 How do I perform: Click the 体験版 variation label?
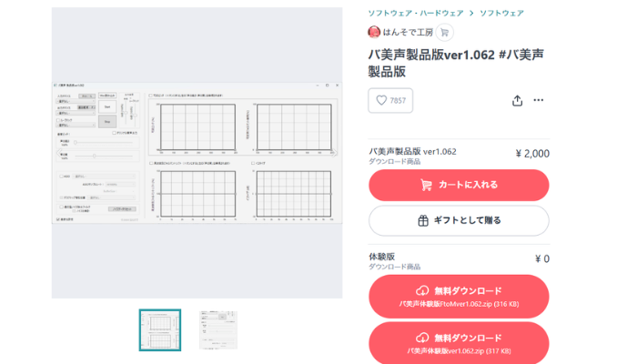pyautogui.click(x=381, y=257)
